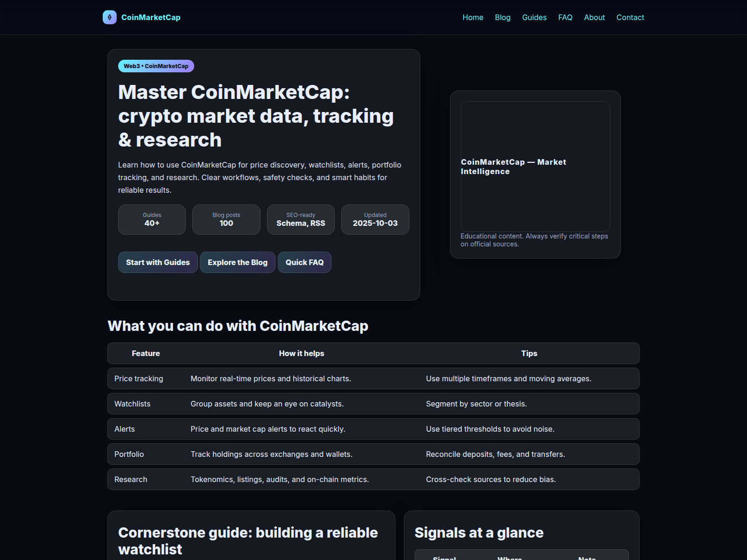The image size is (747, 560).
Task: Click 'Monitor real-time prices and historical charts.'
Action: (x=271, y=378)
